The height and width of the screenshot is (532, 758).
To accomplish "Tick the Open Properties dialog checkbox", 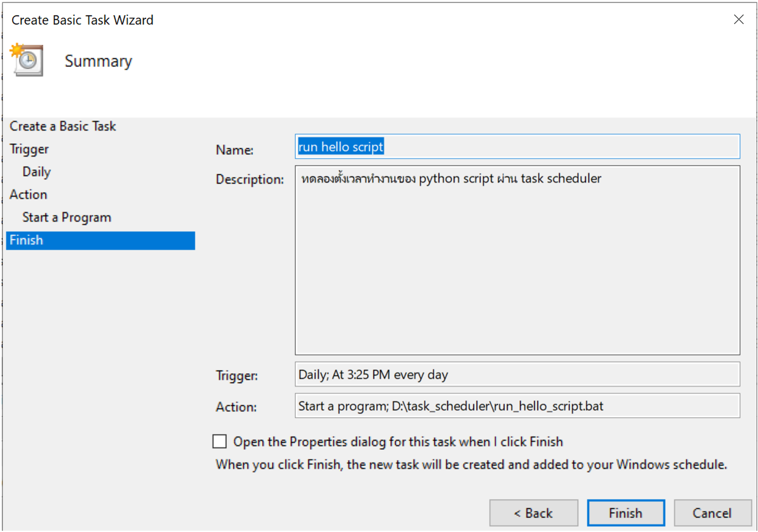I will coord(219,441).
